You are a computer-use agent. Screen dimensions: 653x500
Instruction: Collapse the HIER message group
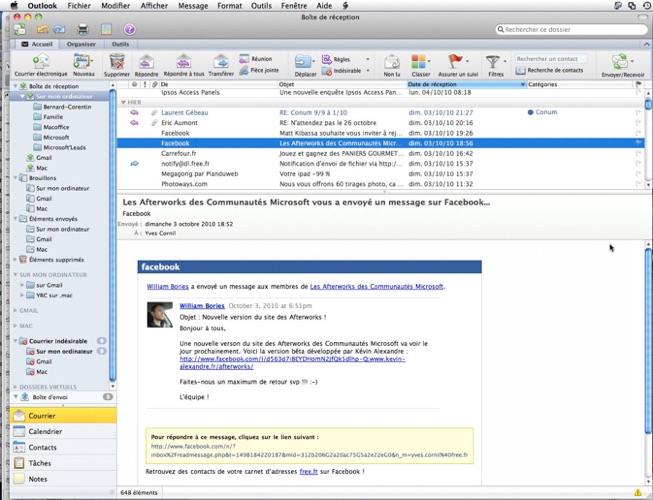tap(123, 102)
